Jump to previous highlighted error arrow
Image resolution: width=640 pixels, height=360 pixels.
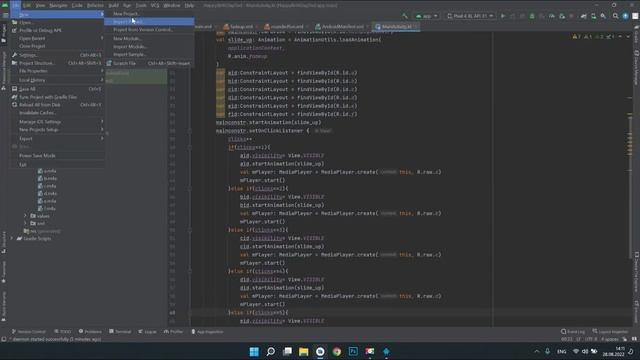tap(620, 37)
